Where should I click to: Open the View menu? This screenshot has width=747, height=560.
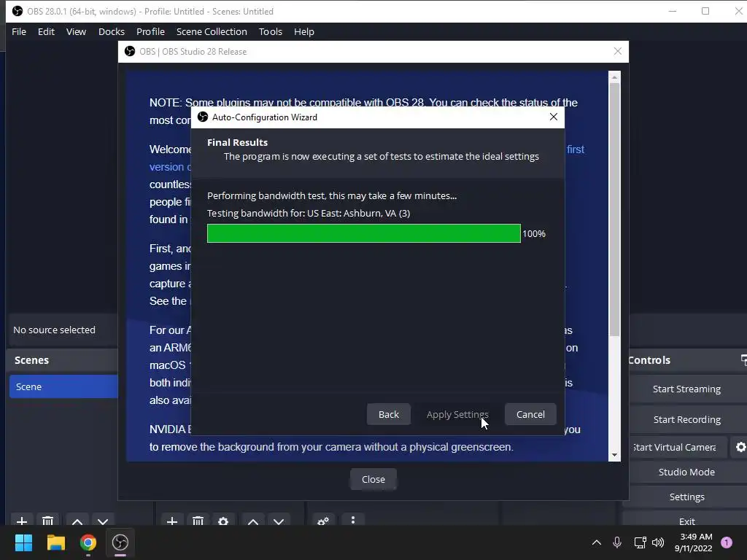click(76, 31)
